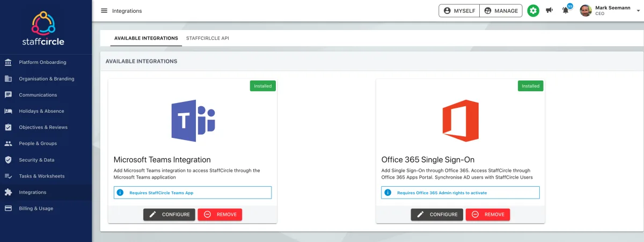Image resolution: width=644 pixels, height=242 pixels.
Task: Remove Microsoft Teams Integration
Action: 220,215
